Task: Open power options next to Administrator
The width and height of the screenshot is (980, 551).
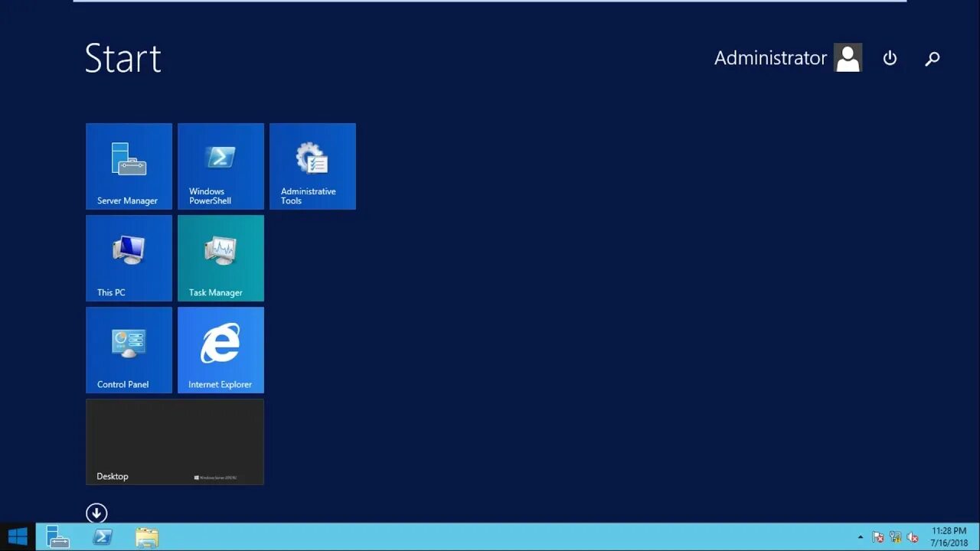Action: pyautogui.click(x=890, y=58)
